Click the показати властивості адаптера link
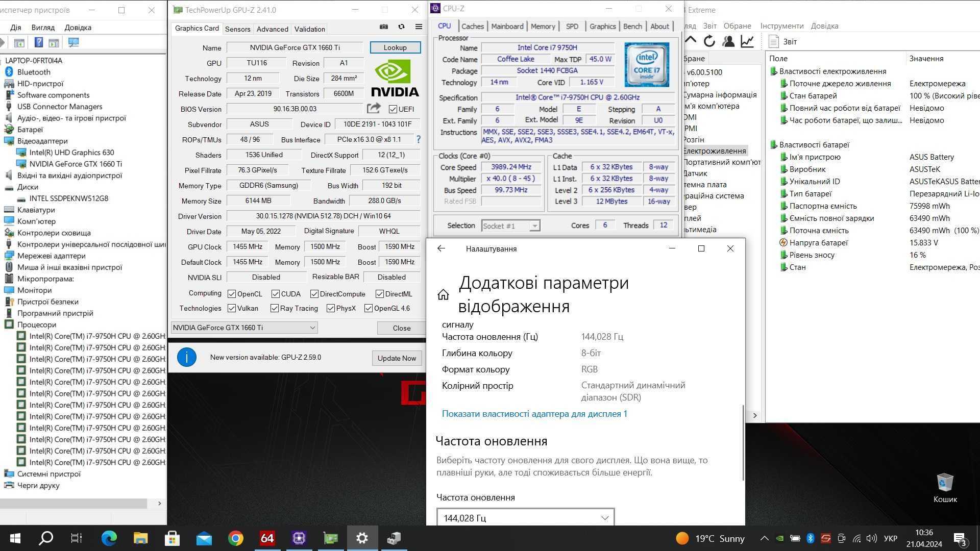 [x=534, y=414]
